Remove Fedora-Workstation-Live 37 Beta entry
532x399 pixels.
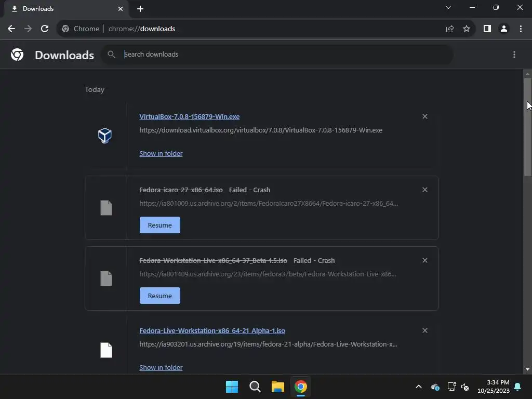click(425, 260)
